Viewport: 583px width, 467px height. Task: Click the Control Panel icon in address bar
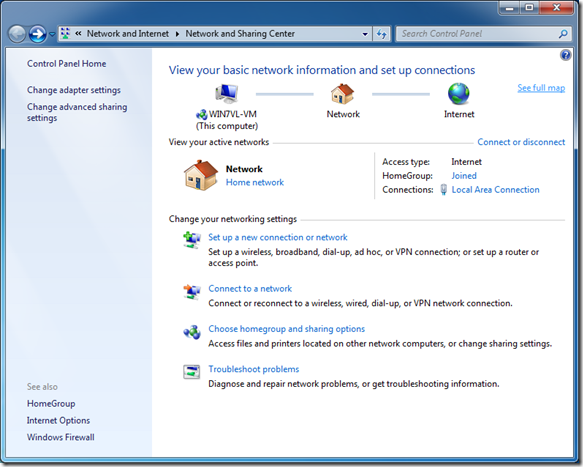pyautogui.click(x=65, y=33)
